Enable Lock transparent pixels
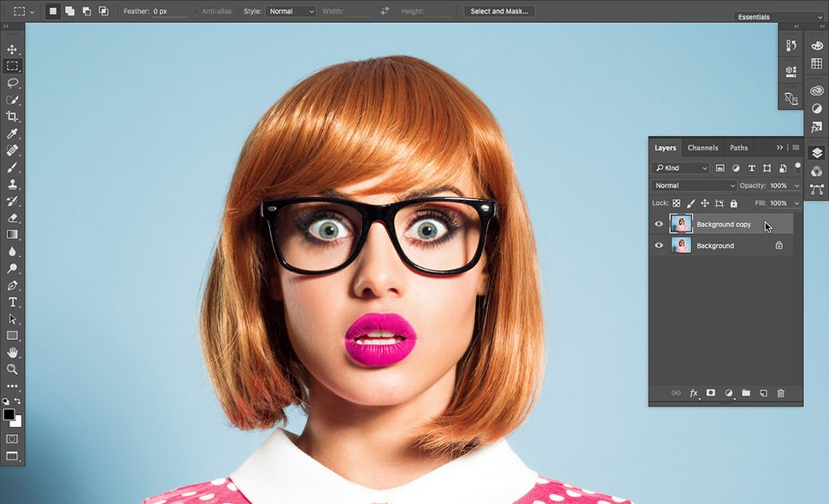This screenshot has height=504, width=829. click(676, 203)
